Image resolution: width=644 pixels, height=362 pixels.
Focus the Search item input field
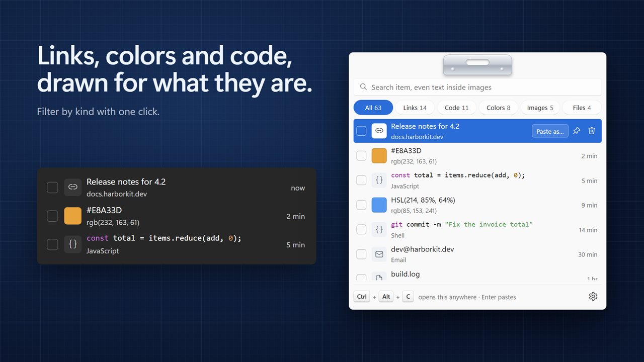(477, 87)
